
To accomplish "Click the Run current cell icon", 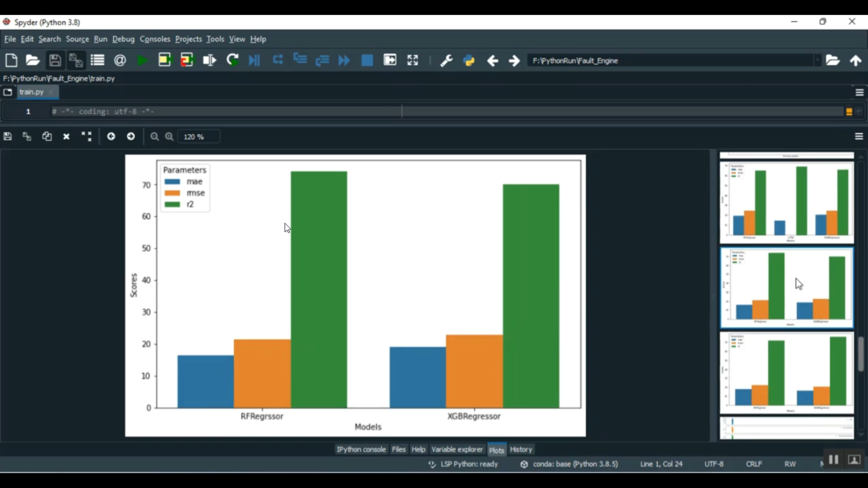I will coord(165,60).
